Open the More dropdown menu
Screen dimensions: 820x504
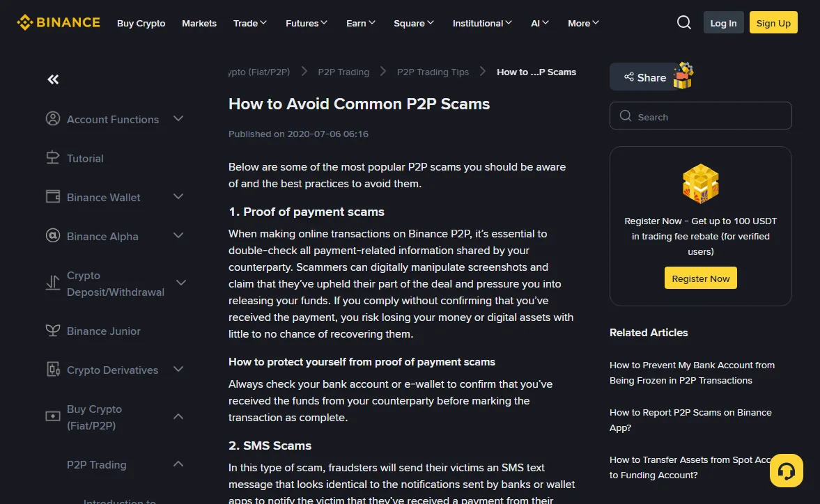pos(583,23)
